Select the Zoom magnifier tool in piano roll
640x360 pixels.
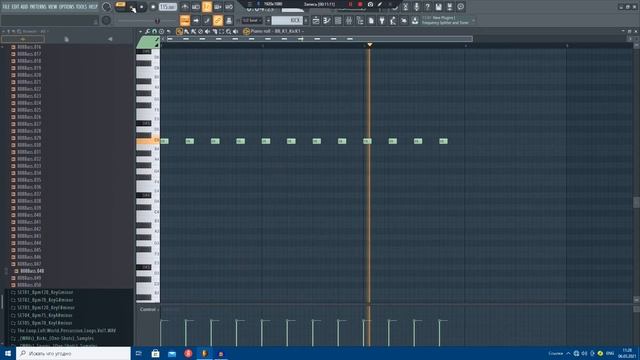[x=229, y=31]
